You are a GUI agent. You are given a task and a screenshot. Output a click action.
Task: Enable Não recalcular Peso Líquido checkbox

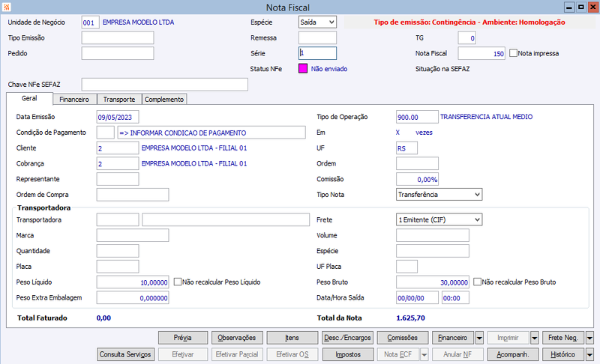(x=178, y=282)
